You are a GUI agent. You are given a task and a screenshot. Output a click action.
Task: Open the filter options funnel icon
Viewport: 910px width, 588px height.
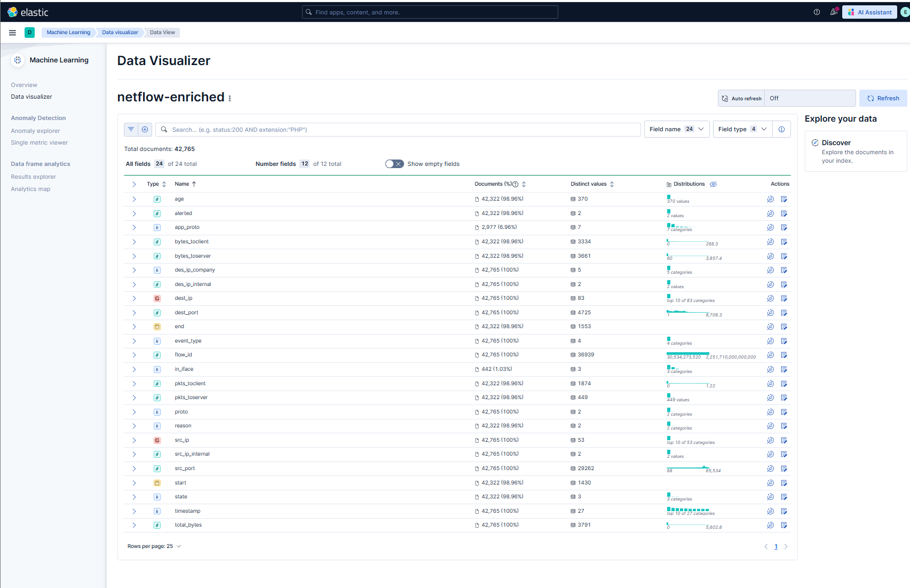131,129
